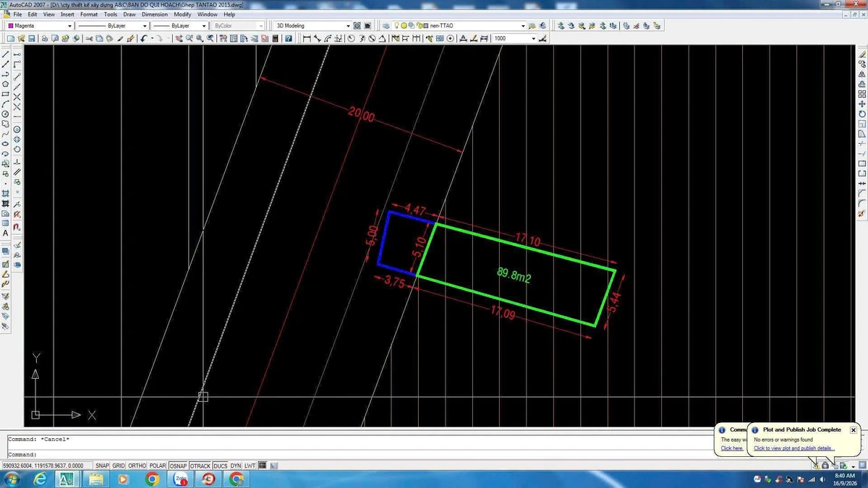Screen dimensions: 868x488
Task: Click the 89.8m2 area label in drawing
Action: (x=514, y=274)
